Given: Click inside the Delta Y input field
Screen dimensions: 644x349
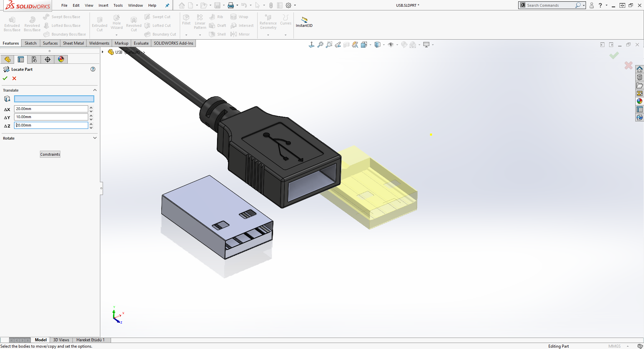Looking at the screenshot, I should coord(50,117).
